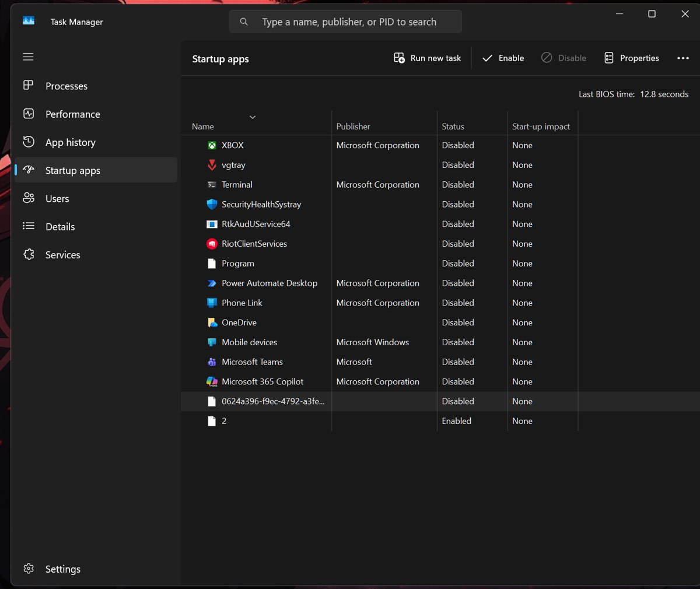Click the Microsoft publisher of Microsoft Teams
The height and width of the screenshot is (589, 700).
pyautogui.click(x=353, y=362)
